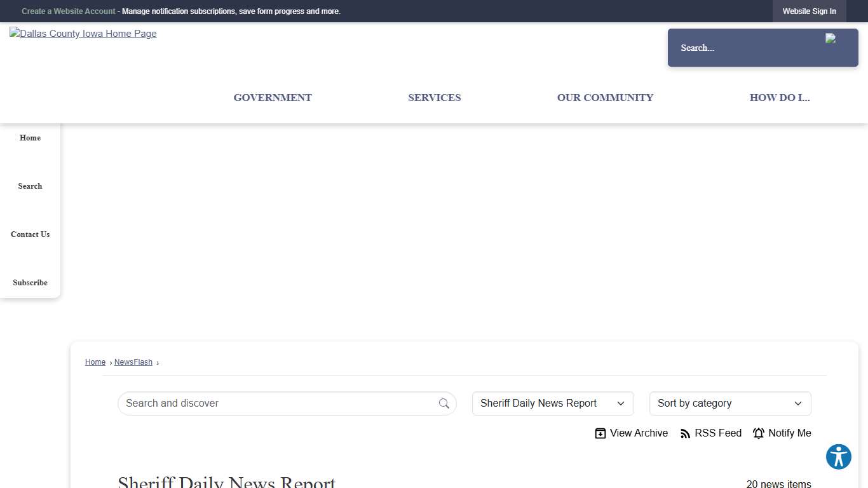Open the Government menu
Viewport: 868px width, 488px height.
(x=273, y=98)
